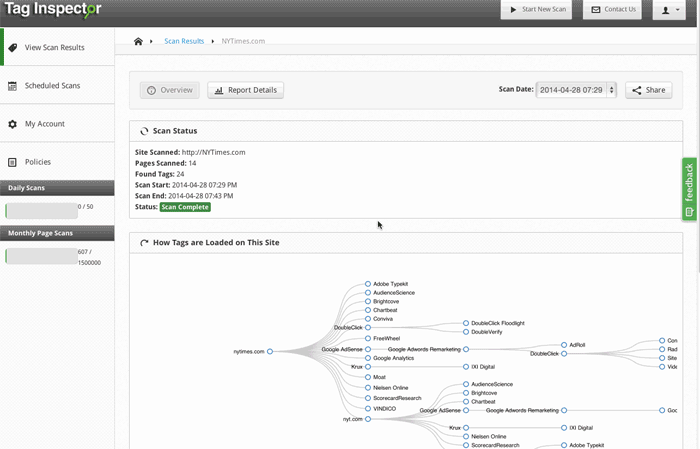Toggle the DoubleClick tree node circle
700x449 pixels.
[x=368, y=327]
